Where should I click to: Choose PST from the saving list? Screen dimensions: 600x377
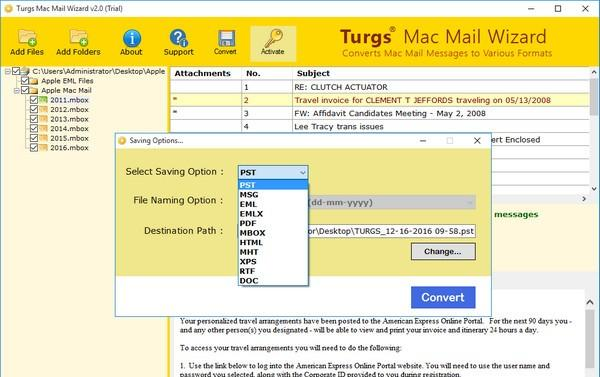tap(273, 185)
